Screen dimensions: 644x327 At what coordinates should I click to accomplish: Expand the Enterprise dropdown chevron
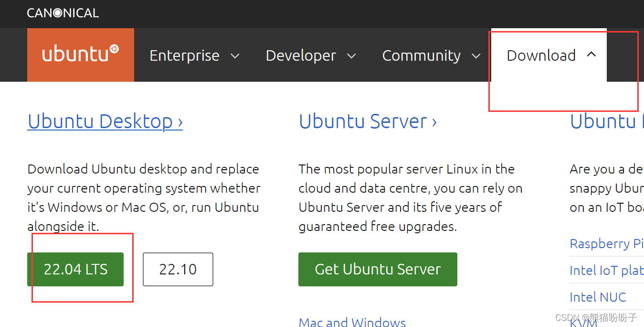pos(235,56)
